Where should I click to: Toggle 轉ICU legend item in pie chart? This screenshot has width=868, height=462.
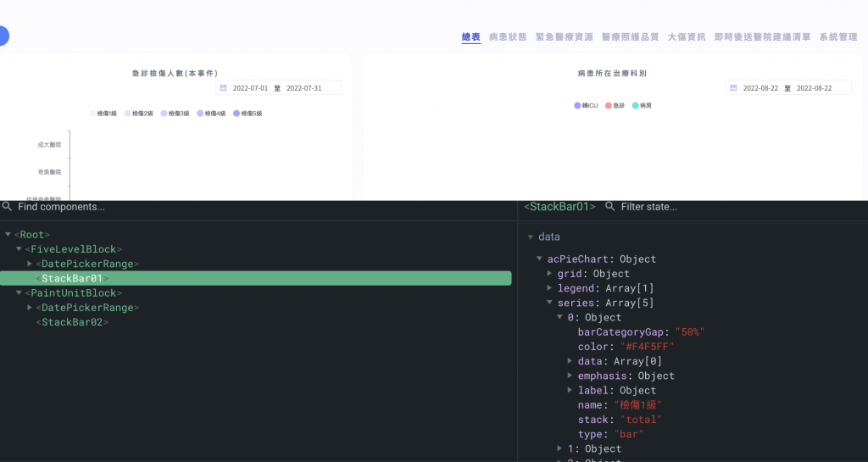point(587,106)
